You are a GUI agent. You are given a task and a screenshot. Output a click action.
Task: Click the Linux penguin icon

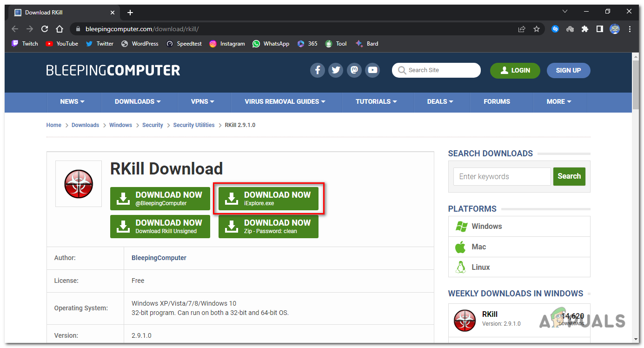coord(461,267)
